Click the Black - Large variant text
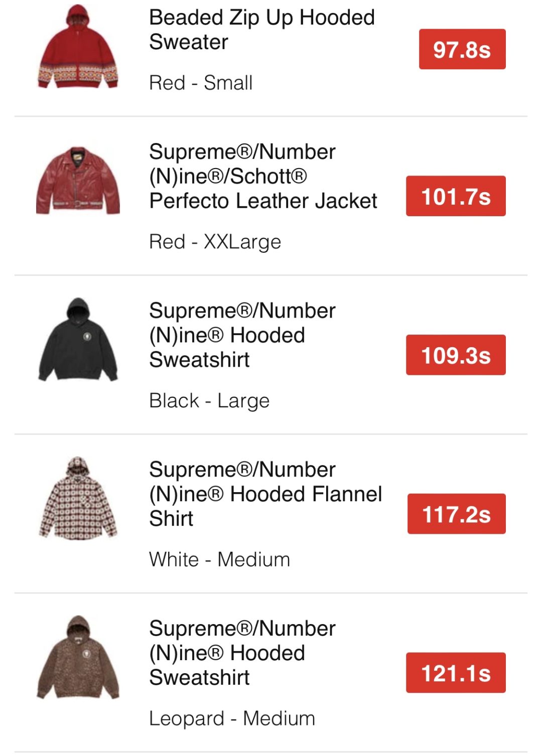Screen dimensions: 542x756 tap(209, 401)
